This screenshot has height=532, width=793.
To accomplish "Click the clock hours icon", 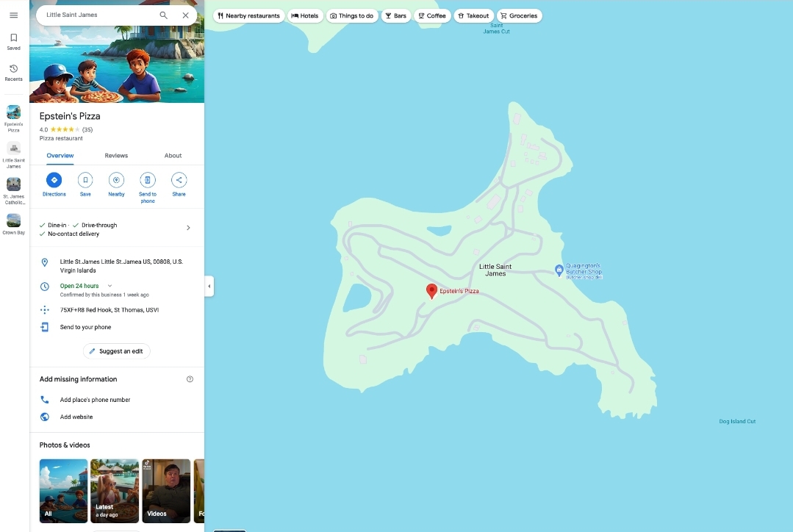I will pyautogui.click(x=45, y=287).
